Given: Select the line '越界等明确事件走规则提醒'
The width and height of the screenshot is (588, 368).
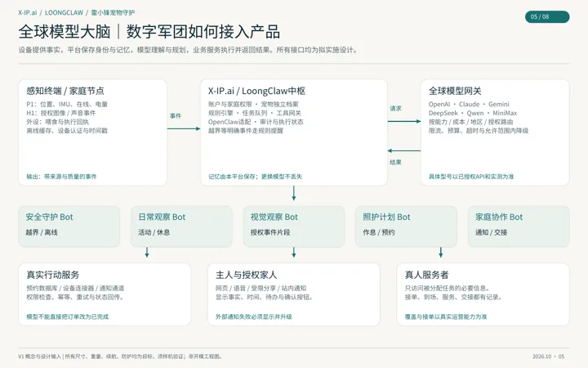Looking at the screenshot, I should [x=246, y=131].
